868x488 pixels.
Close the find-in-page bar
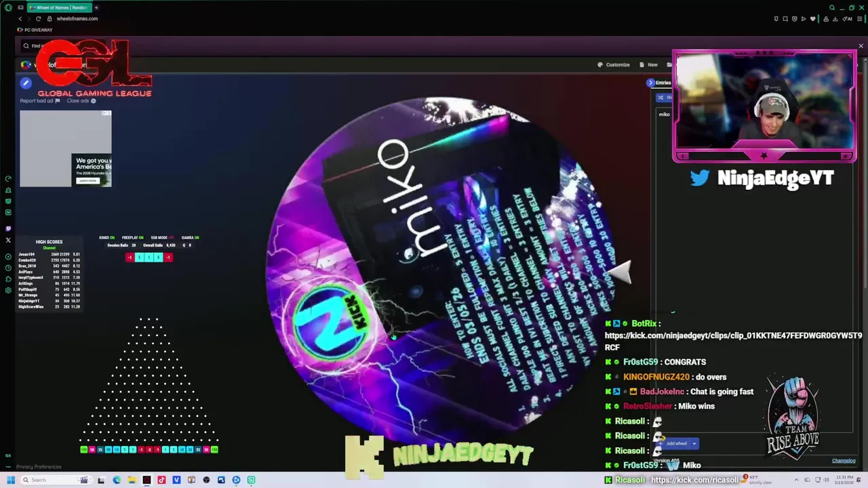pos(861,46)
